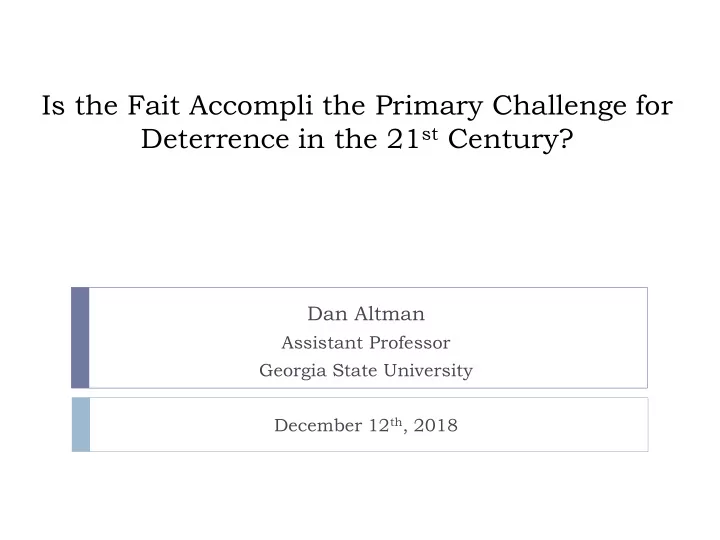
Task: Select the word Primary in title
Action: (x=429, y=107)
